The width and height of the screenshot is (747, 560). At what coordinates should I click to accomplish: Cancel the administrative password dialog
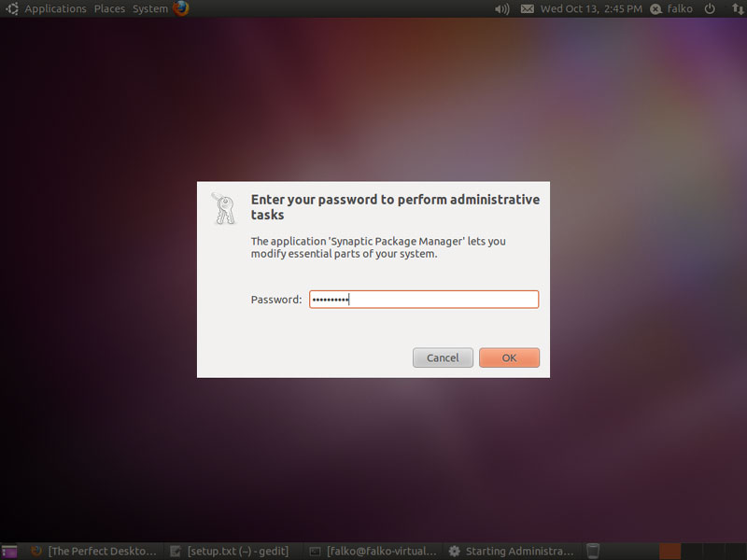443,357
